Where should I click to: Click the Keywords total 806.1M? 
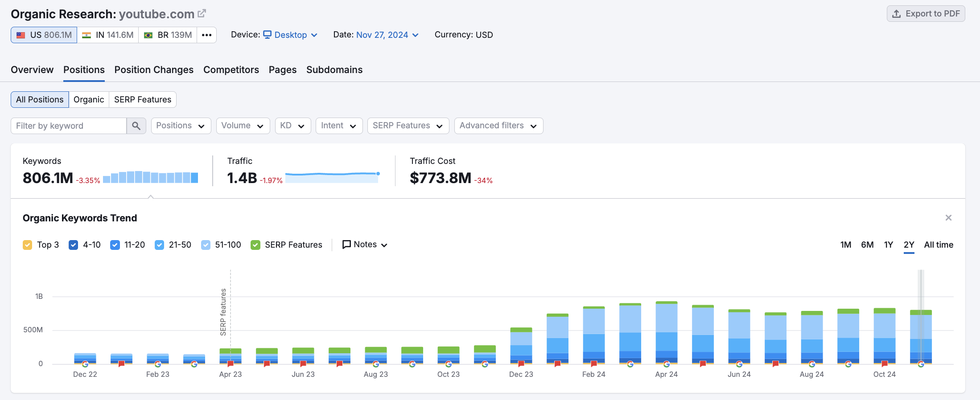click(x=48, y=178)
